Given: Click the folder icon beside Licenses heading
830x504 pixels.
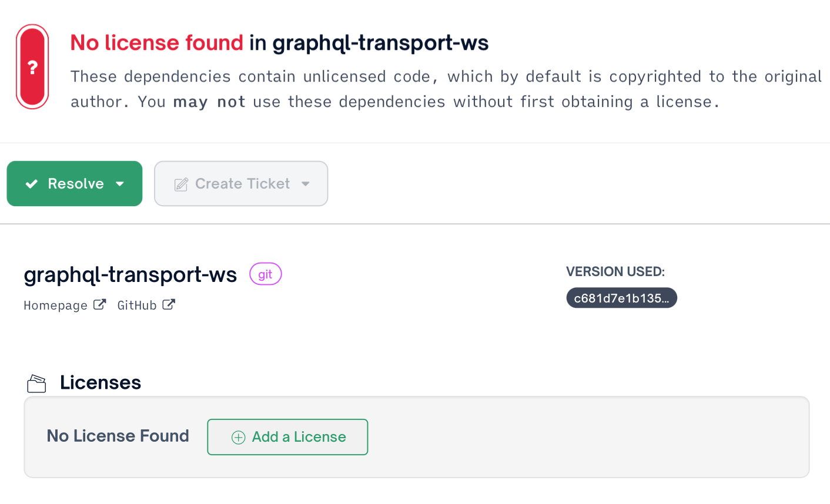Looking at the screenshot, I should tap(36, 382).
